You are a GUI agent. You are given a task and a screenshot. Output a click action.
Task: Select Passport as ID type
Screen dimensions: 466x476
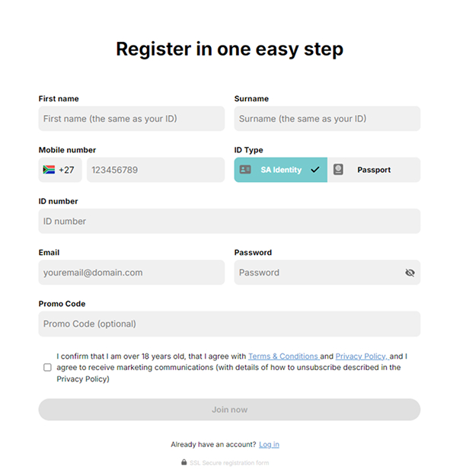point(374,169)
